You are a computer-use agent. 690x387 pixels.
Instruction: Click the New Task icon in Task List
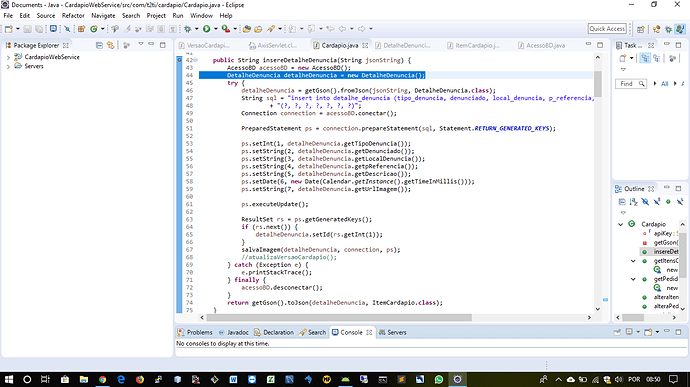(x=623, y=58)
